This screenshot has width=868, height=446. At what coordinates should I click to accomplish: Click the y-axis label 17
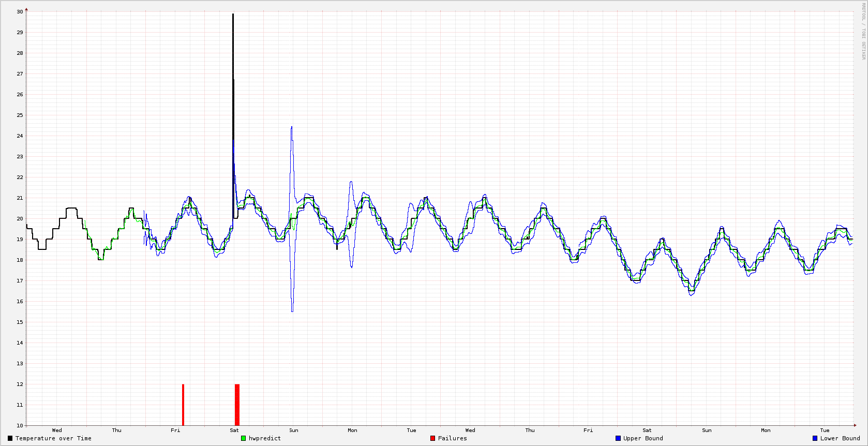tap(20, 280)
